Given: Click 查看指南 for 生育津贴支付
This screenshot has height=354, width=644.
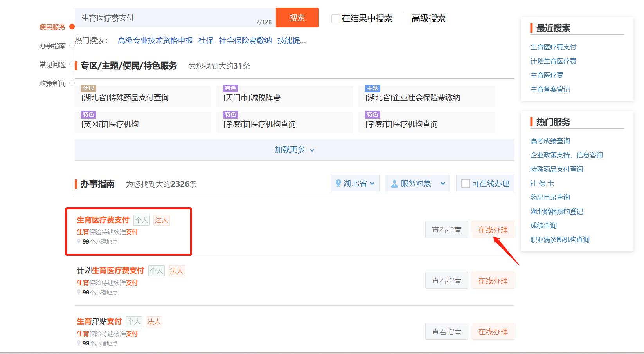Looking at the screenshot, I should coord(446,331).
